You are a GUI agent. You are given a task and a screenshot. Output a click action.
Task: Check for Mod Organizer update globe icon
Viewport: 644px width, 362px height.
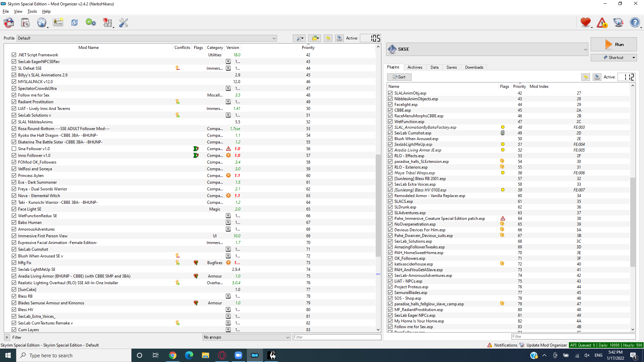tap(618, 22)
